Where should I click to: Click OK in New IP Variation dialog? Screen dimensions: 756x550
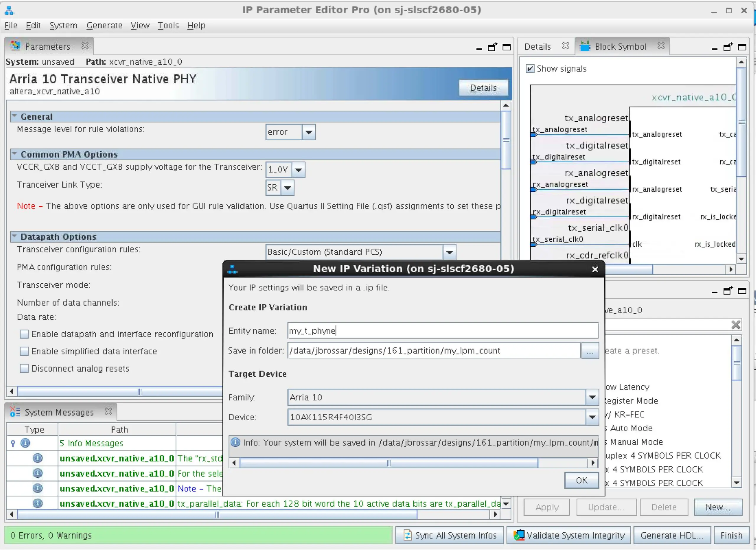pyautogui.click(x=581, y=480)
